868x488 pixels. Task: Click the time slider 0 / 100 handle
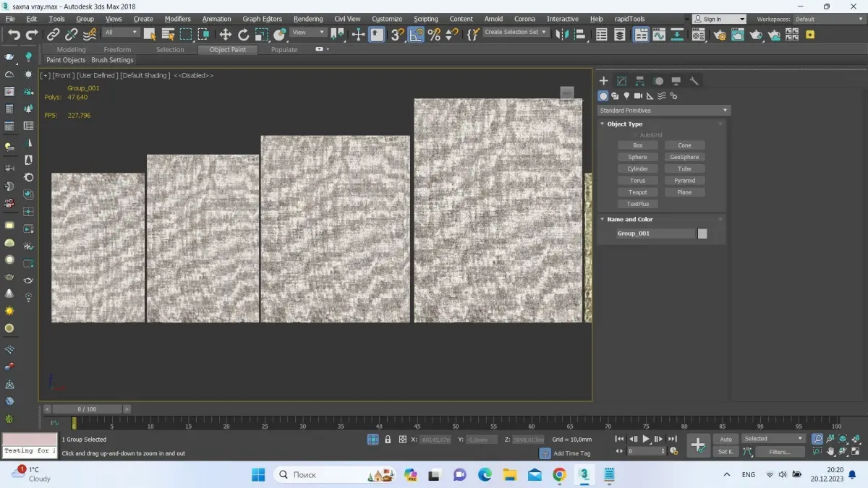click(87, 409)
